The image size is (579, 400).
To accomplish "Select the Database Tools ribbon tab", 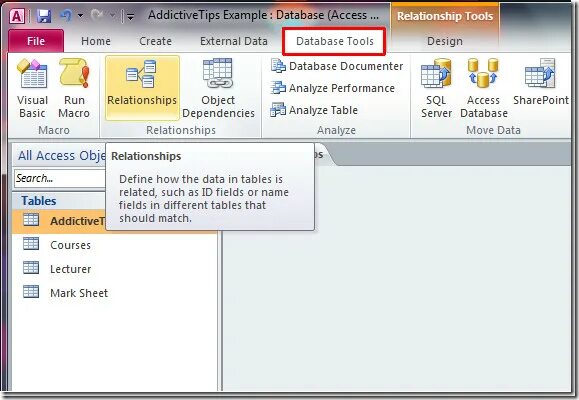I will click(335, 41).
